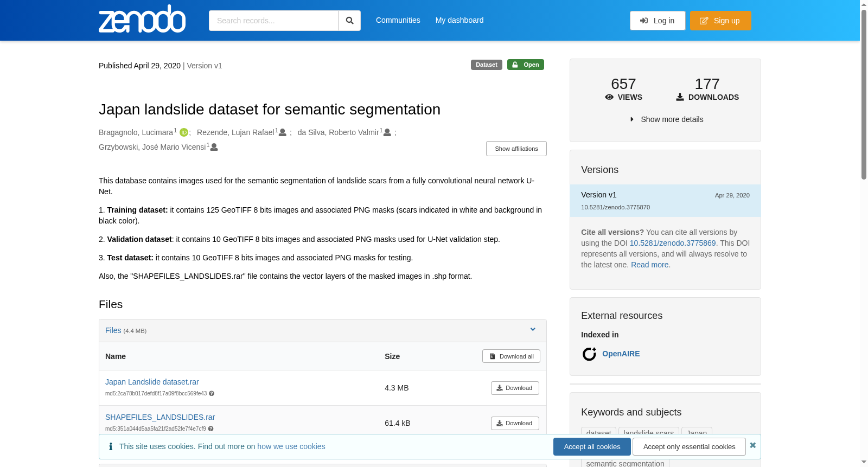Click md5 help icon for SHAPEFILES_LANDSLIDES.rar
This screenshot has width=868, height=467.
point(210,429)
